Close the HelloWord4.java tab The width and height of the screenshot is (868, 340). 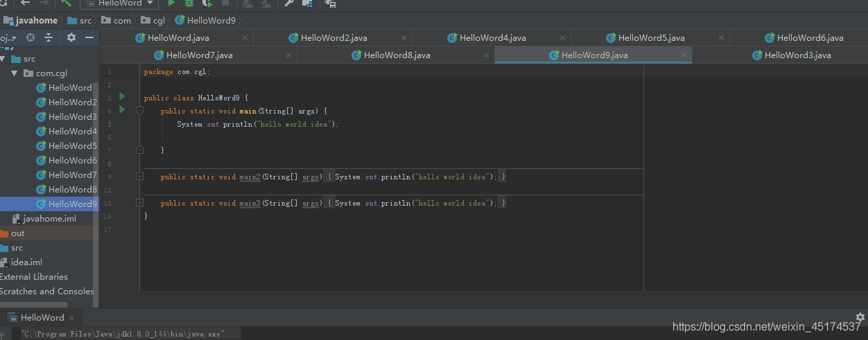[x=563, y=37]
